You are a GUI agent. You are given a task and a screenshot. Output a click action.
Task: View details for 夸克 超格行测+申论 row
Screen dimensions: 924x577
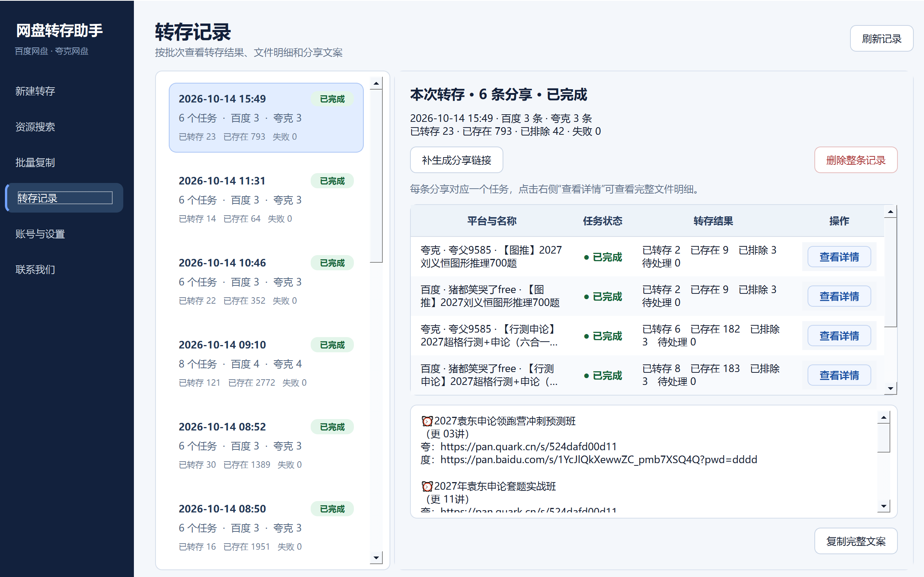coord(839,336)
